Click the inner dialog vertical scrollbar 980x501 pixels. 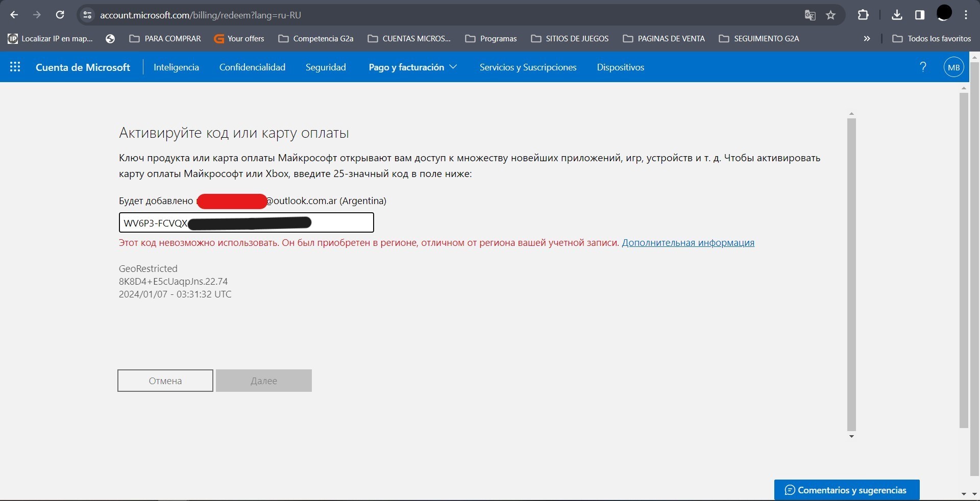(851, 274)
